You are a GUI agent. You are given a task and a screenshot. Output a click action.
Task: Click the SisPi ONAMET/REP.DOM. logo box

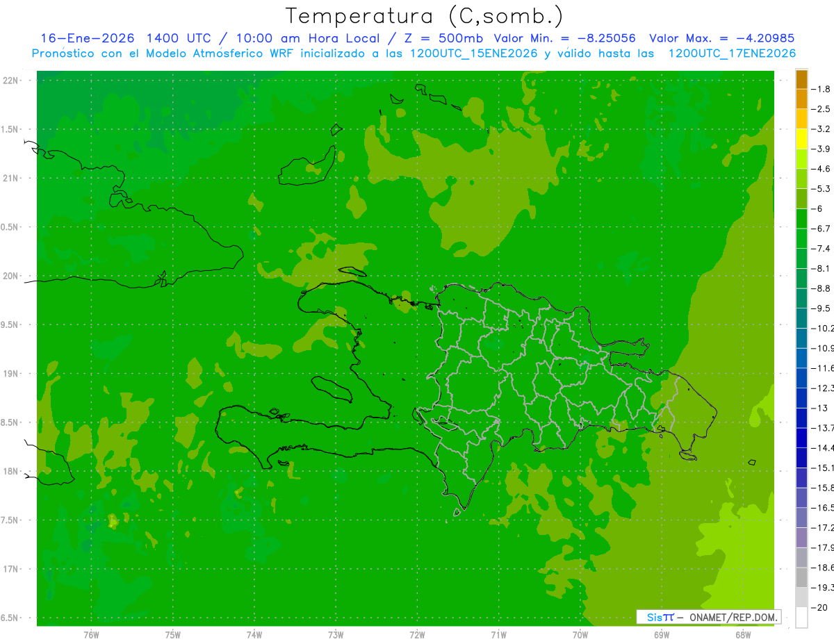708,617
